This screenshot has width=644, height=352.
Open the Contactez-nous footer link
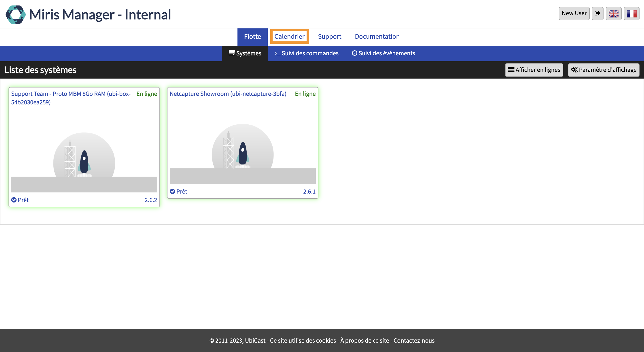pos(414,340)
